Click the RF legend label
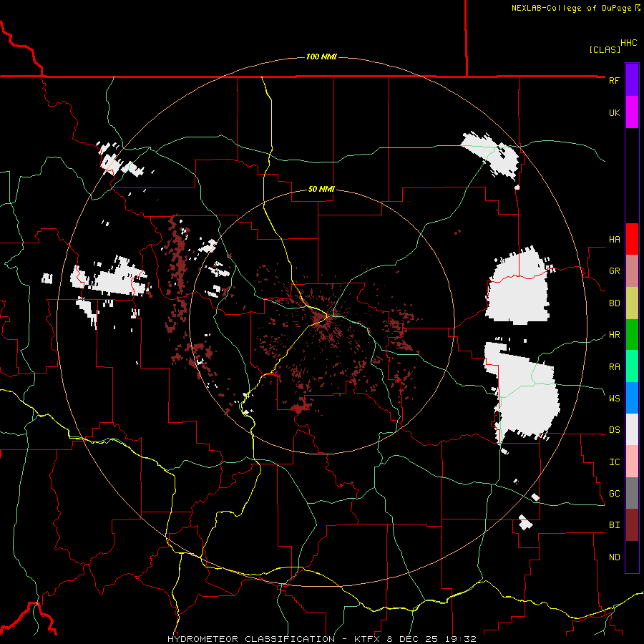644x644 pixels. (614, 80)
